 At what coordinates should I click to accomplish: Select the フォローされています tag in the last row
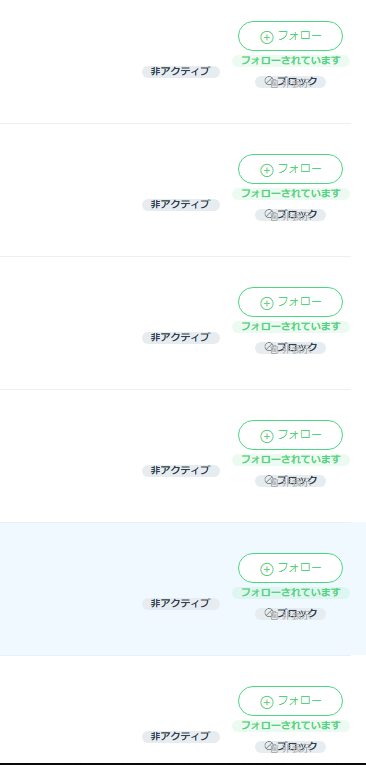(291, 725)
